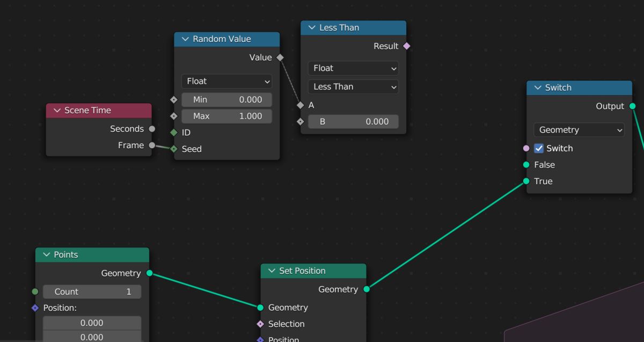Screen dimensions: 644x342
Task: Click the Geometry output socket of Points node
Action: coord(150,273)
